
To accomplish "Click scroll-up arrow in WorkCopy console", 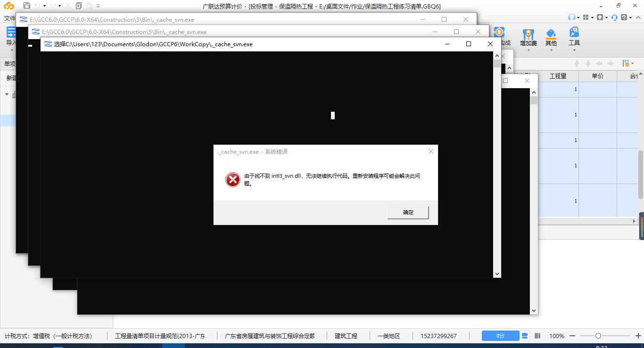I will (x=497, y=55).
